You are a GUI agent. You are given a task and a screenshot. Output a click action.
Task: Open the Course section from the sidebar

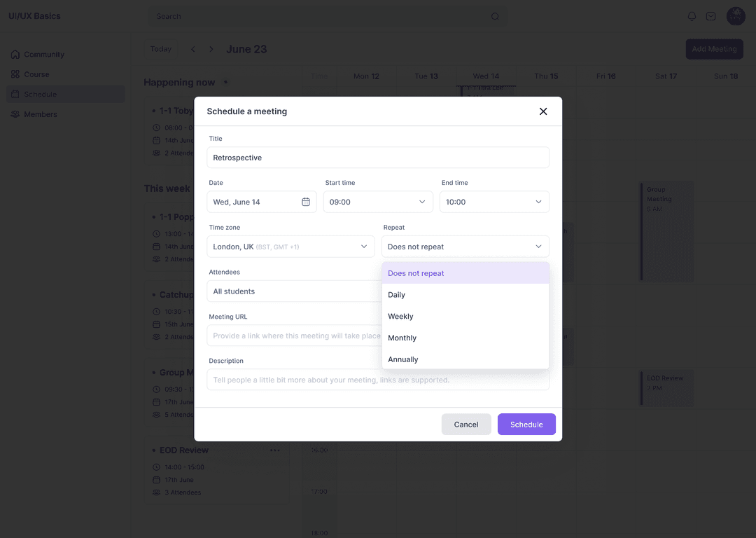[x=16, y=74]
